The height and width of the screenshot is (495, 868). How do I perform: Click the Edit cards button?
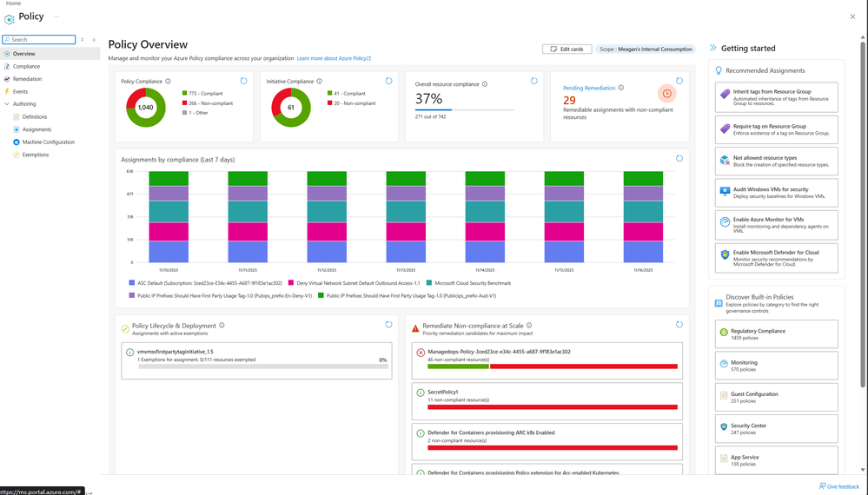[x=567, y=49]
